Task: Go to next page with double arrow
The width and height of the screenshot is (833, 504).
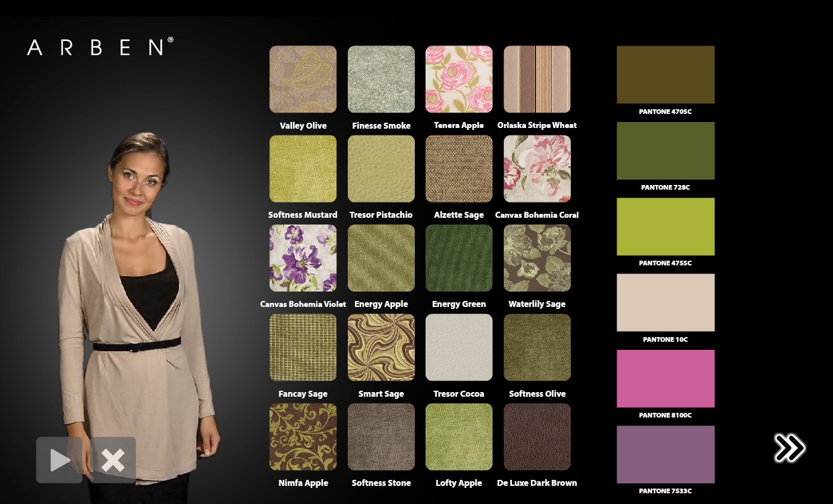Action: (789, 448)
